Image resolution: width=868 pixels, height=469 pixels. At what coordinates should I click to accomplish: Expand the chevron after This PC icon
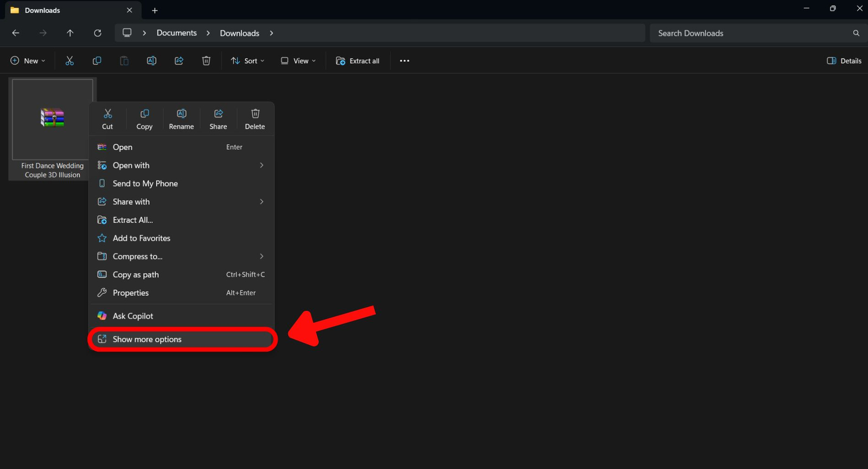point(144,33)
